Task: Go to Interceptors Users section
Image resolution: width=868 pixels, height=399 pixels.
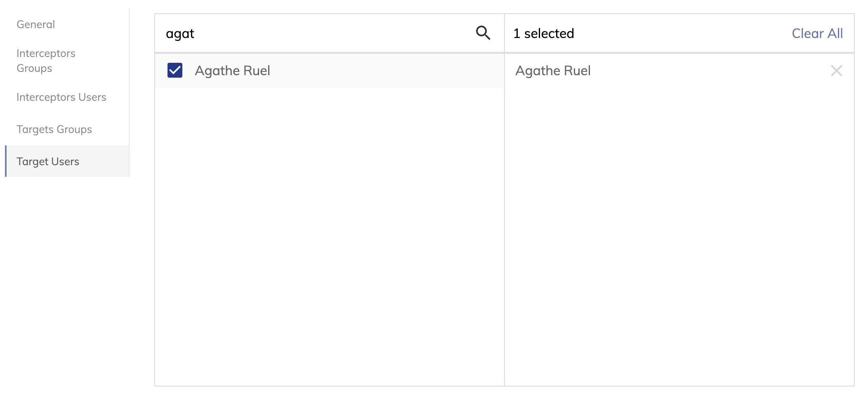Action: 61,97
